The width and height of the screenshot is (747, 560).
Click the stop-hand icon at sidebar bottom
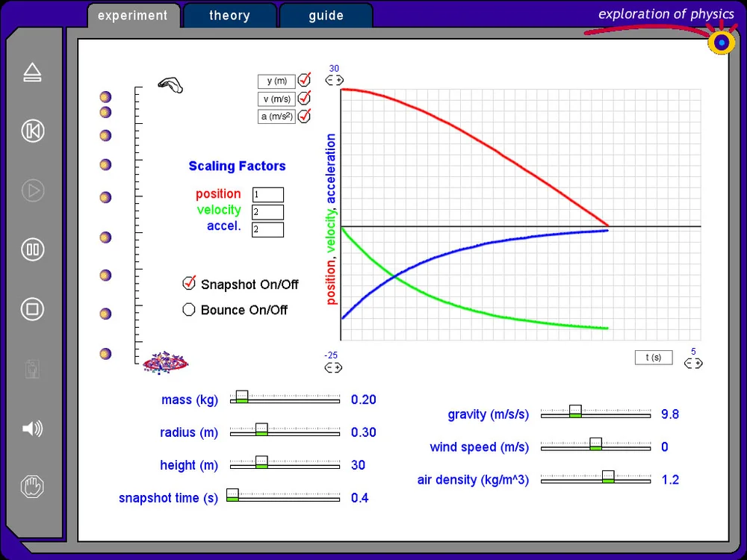coord(32,486)
